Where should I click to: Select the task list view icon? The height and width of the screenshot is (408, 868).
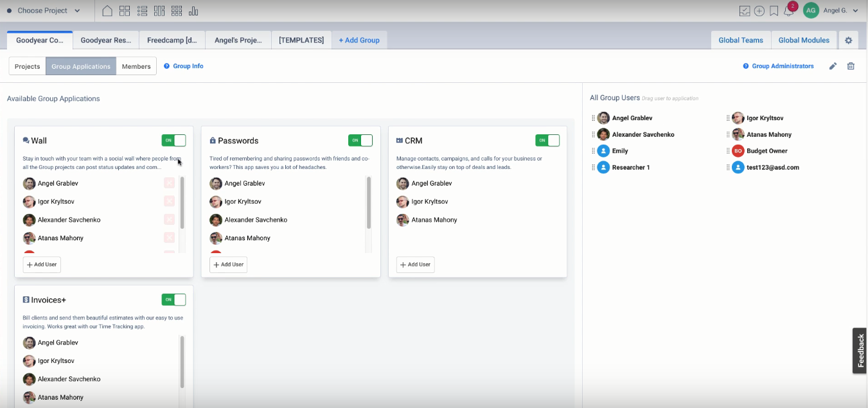(142, 11)
